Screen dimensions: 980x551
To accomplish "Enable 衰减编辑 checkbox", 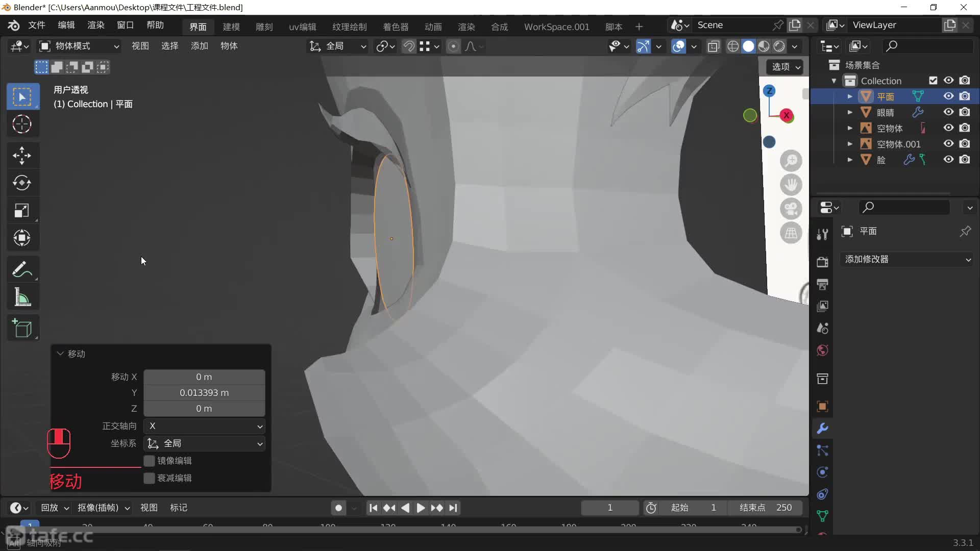I will pyautogui.click(x=149, y=478).
